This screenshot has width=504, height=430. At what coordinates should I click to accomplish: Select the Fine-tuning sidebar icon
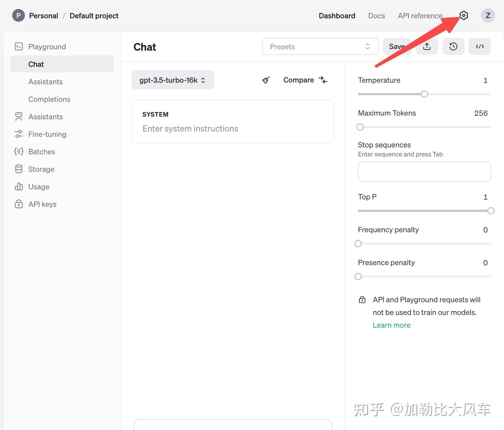tap(19, 134)
